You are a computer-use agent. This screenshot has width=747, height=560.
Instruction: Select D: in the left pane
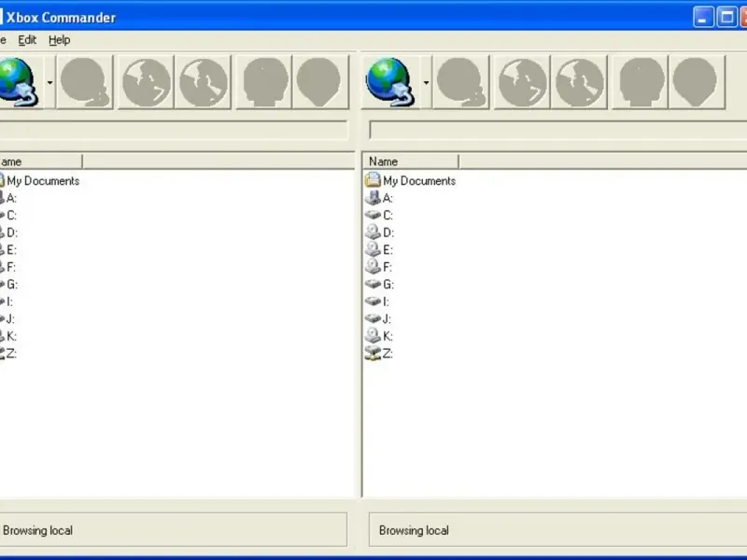[x=8, y=232]
